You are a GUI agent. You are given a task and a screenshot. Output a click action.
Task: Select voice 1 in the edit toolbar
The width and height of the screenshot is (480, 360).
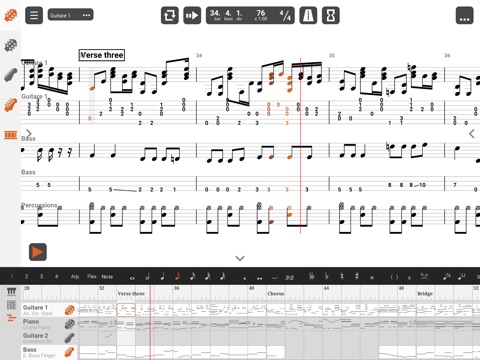pos(12,276)
